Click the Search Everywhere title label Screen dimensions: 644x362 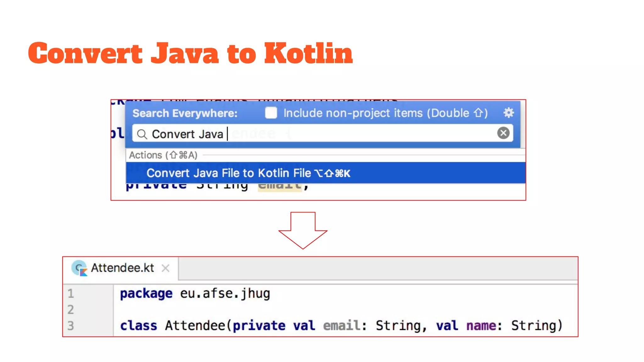(x=185, y=113)
